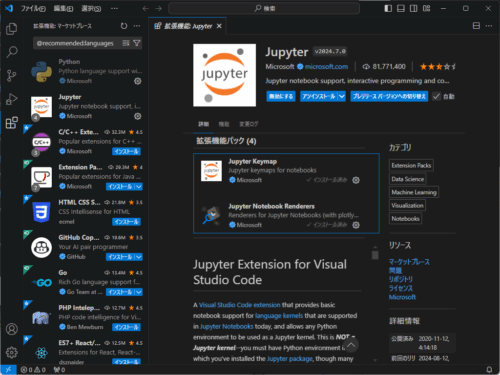Open Manage gear for Python extension
Viewport: 500px width, 375px height.
tap(138, 81)
